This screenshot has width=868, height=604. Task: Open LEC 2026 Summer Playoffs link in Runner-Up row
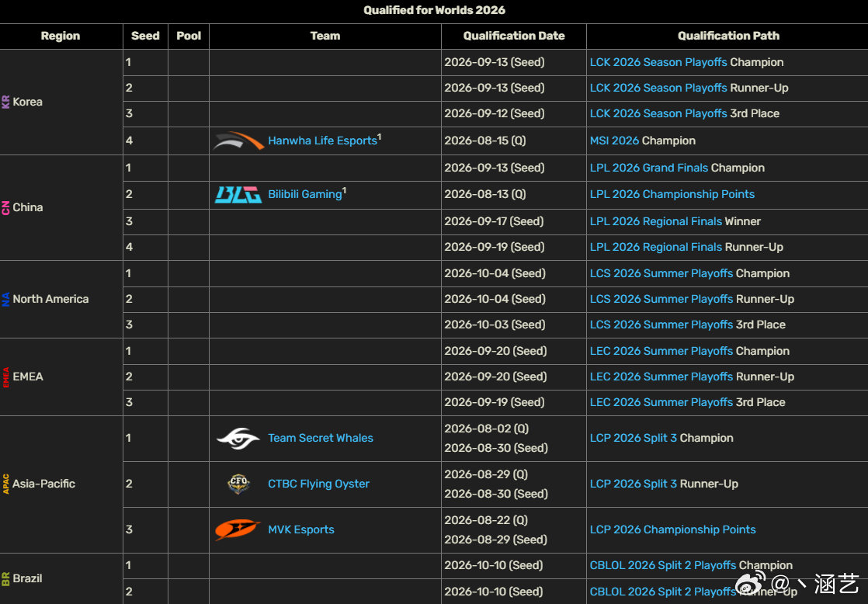click(x=661, y=377)
